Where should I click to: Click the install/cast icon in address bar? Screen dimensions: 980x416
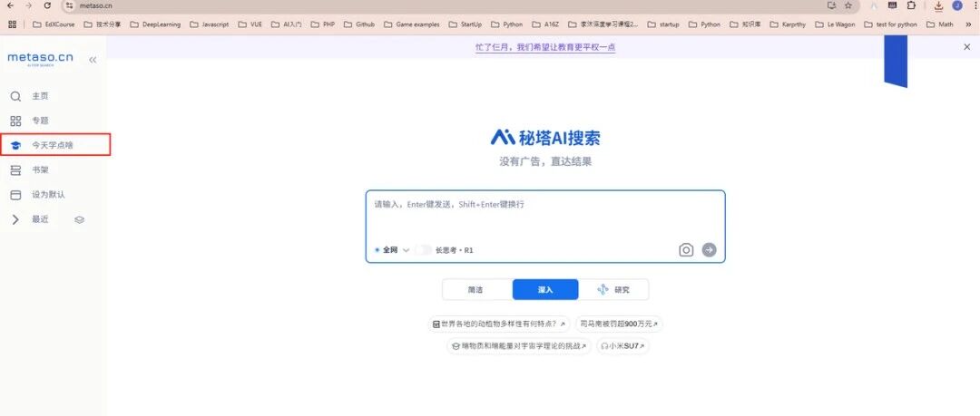tap(831, 5)
